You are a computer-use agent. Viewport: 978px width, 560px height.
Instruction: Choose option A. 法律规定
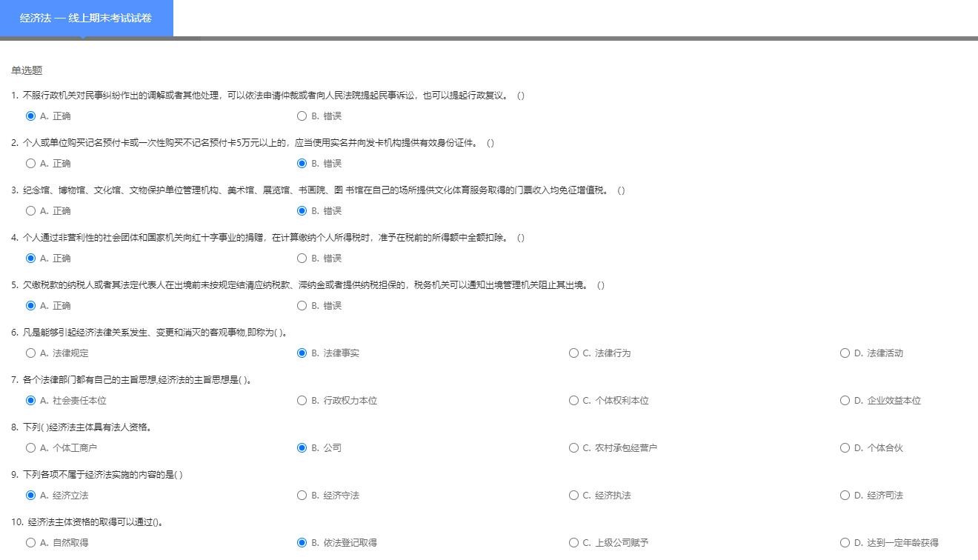[x=30, y=353]
